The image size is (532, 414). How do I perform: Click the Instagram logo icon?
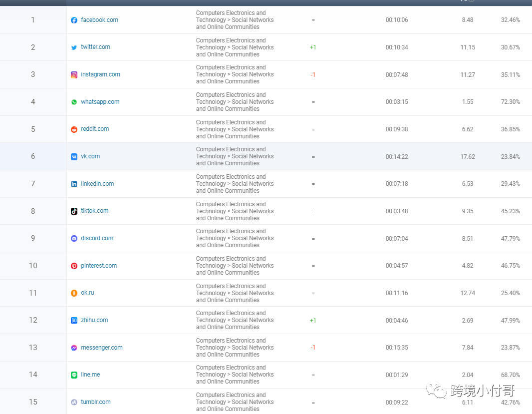pyautogui.click(x=74, y=75)
